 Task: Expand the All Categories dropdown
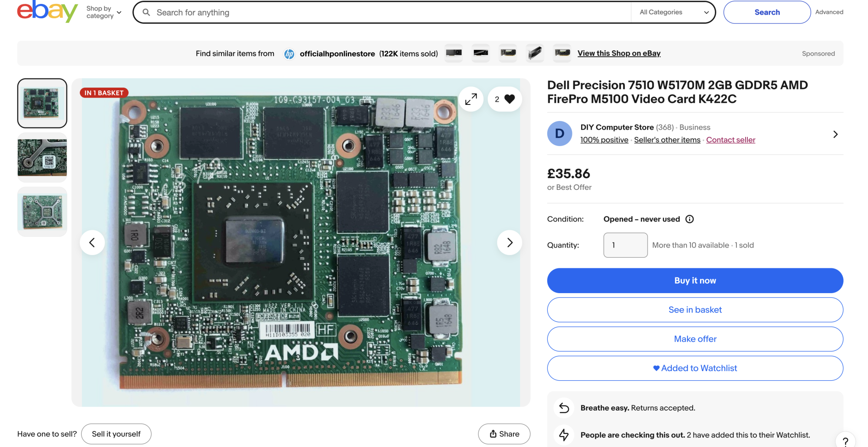coord(674,12)
